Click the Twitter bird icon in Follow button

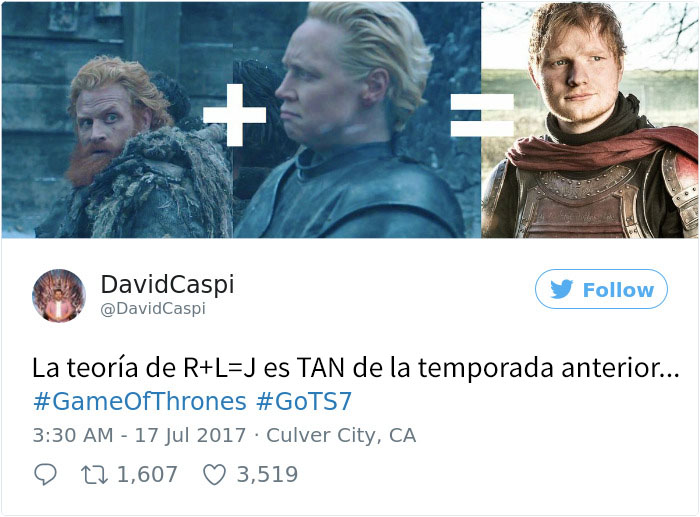coord(561,289)
